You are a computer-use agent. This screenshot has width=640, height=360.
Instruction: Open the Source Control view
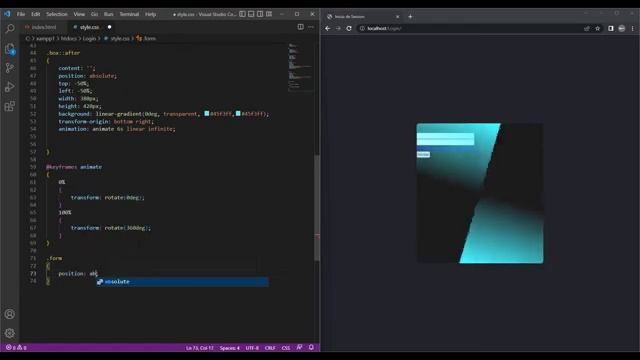(10, 68)
